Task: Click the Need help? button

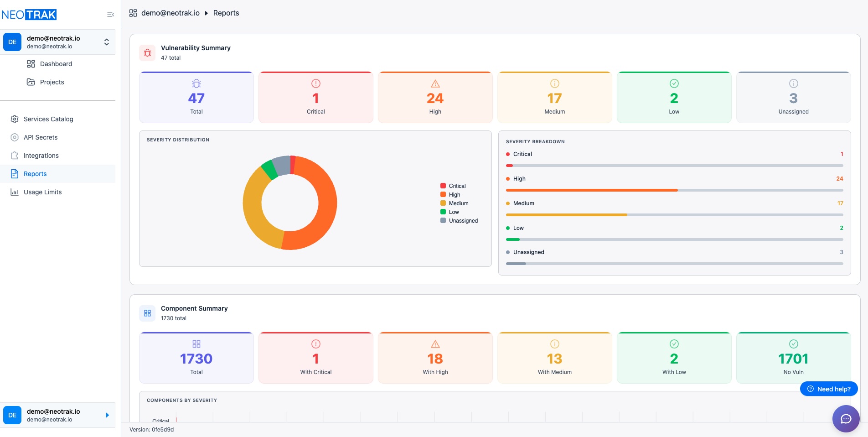Action: [x=828, y=389]
